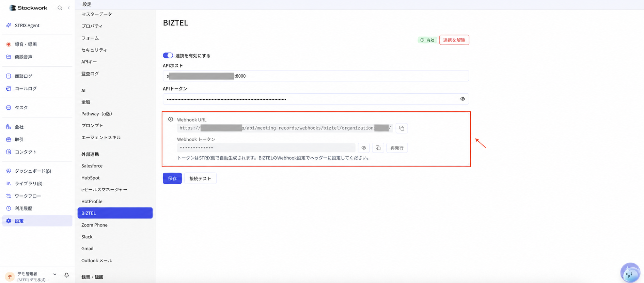
Task: Copy the Webhook URL
Action: pyautogui.click(x=402, y=128)
